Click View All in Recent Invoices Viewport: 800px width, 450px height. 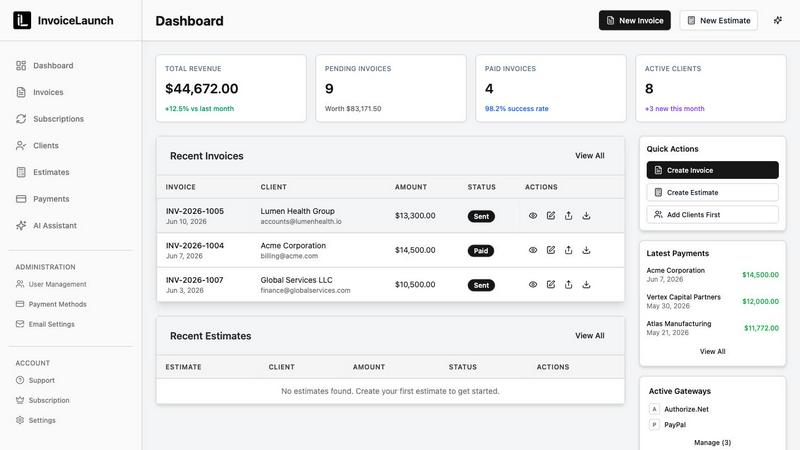coord(590,156)
